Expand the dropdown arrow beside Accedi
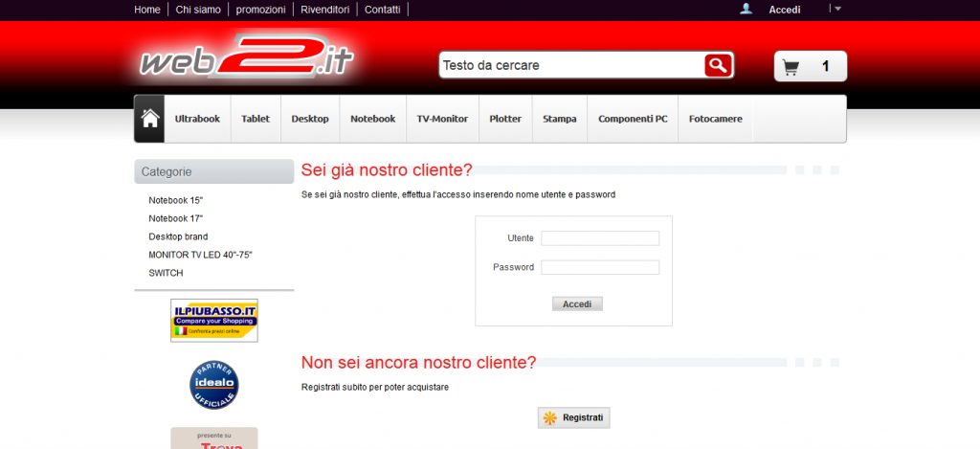This screenshot has height=449, width=980. coord(837,9)
